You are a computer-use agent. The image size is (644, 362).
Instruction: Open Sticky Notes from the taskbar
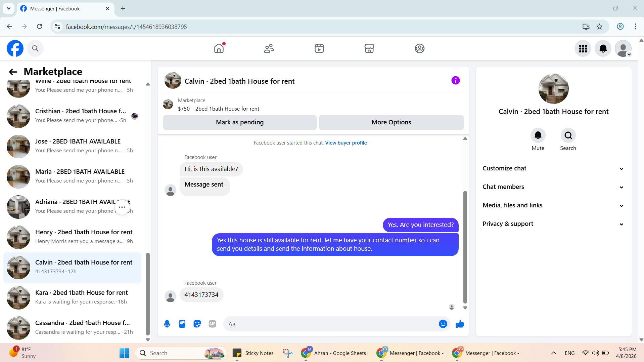[254, 353]
